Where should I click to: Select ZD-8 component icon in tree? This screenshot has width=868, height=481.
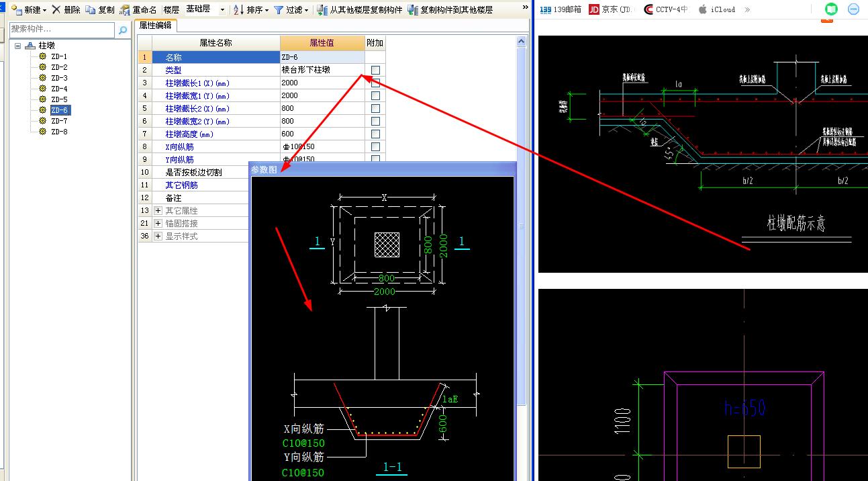[x=43, y=132]
